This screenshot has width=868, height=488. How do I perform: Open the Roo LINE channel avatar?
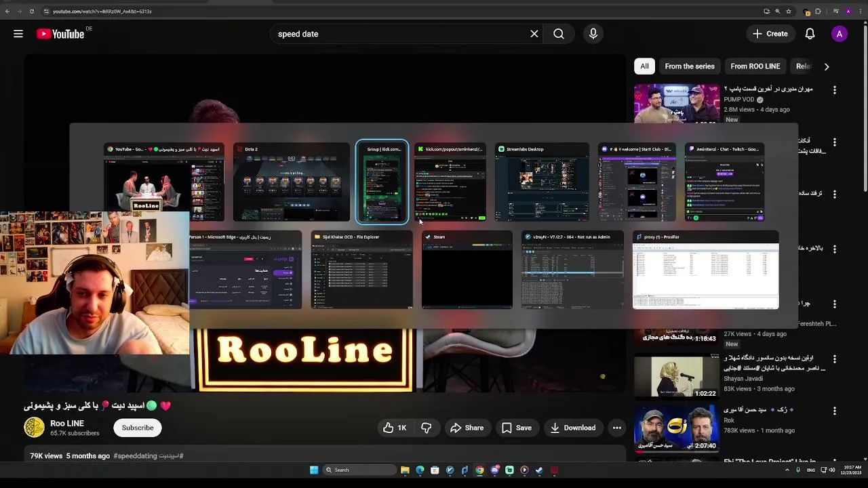(34, 428)
